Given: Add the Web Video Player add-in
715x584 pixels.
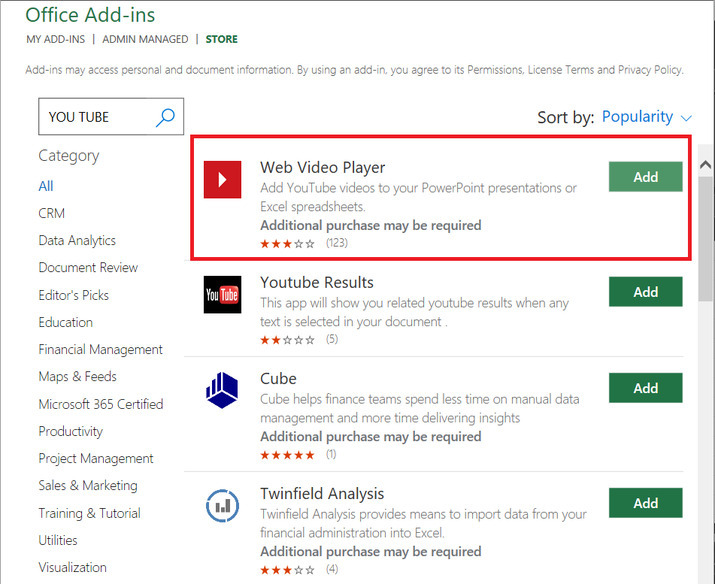Looking at the screenshot, I should tap(645, 177).
